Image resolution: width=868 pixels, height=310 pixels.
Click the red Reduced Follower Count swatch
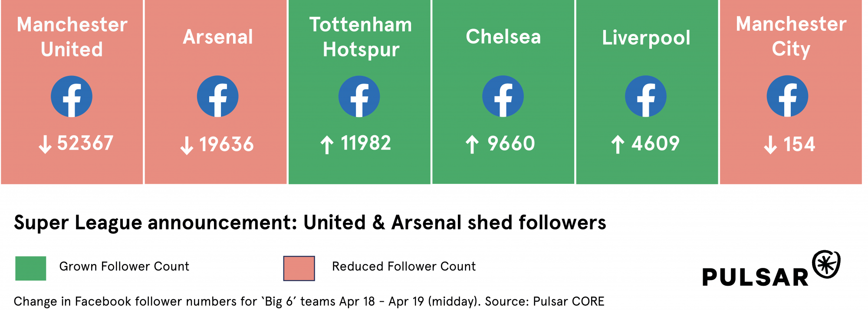click(299, 268)
